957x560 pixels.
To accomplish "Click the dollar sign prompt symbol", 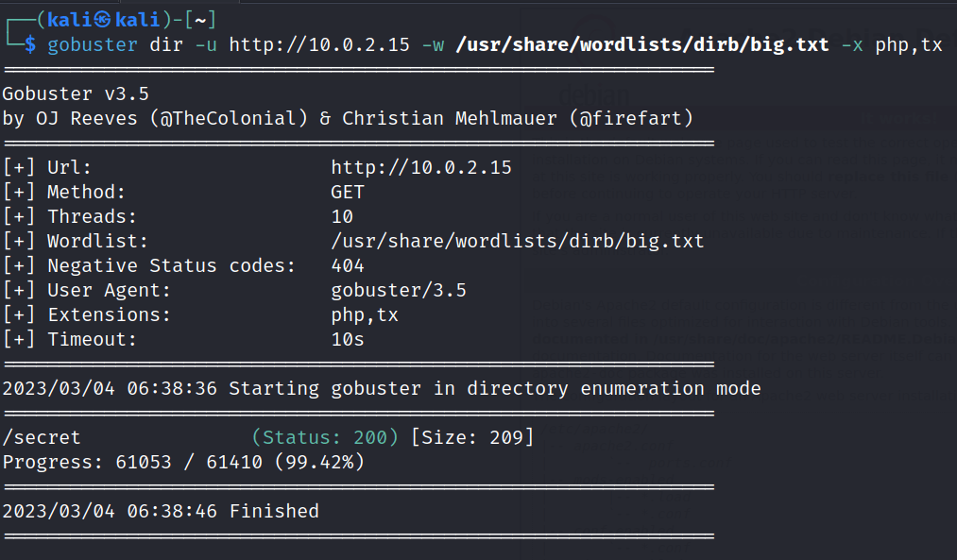I will point(30,44).
